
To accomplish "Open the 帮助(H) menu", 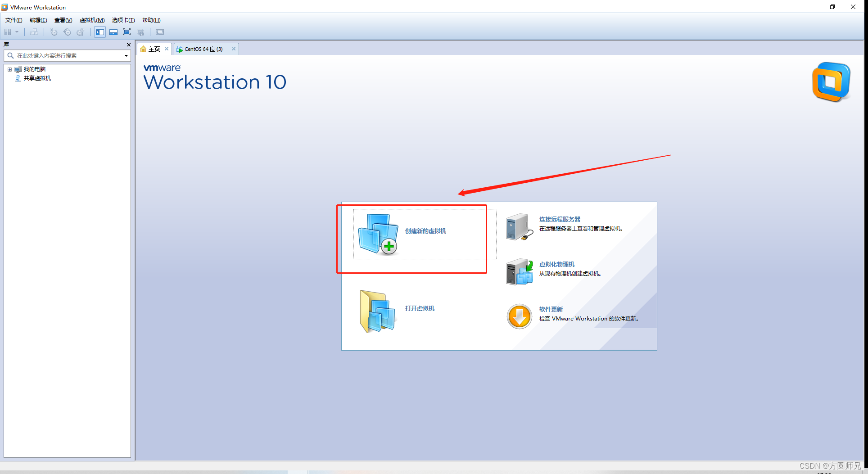I will (x=151, y=20).
